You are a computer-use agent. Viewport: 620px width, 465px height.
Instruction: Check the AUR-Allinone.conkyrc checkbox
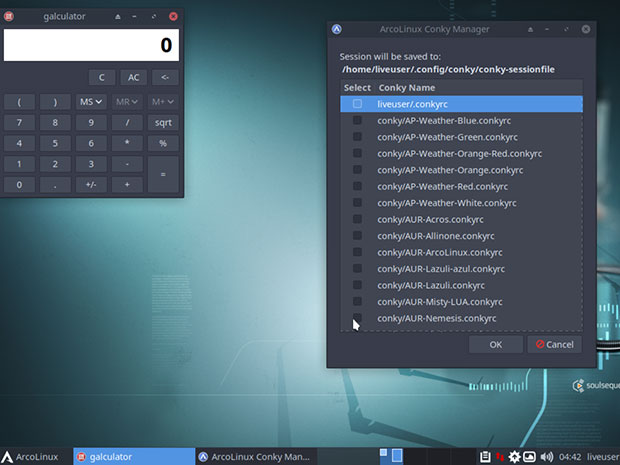tap(357, 235)
